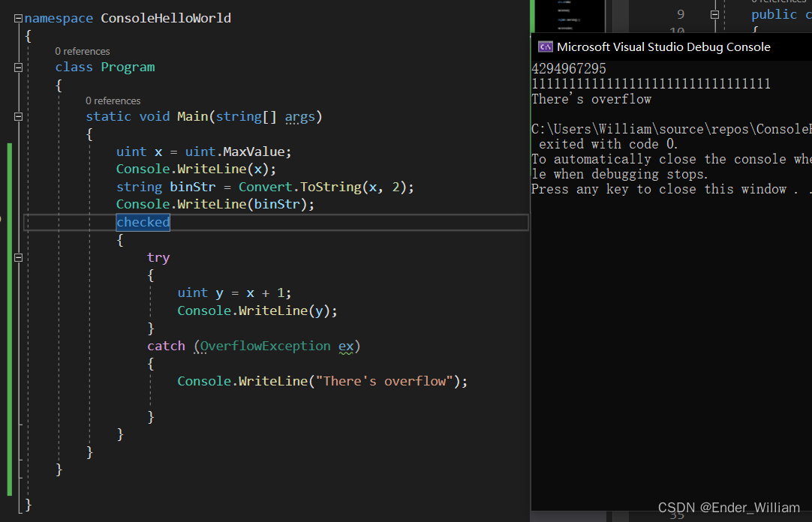Image resolution: width=812 pixels, height=522 pixels.
Task: Click line number 9 in right editor
Action: click(680, 14)
